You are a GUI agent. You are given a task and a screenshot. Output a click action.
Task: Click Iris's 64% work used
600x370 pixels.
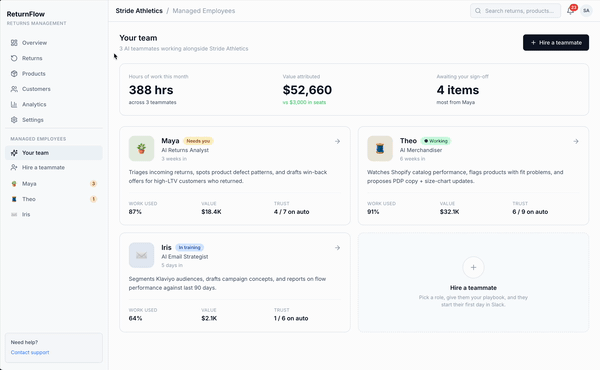click(x=135, y=318)
